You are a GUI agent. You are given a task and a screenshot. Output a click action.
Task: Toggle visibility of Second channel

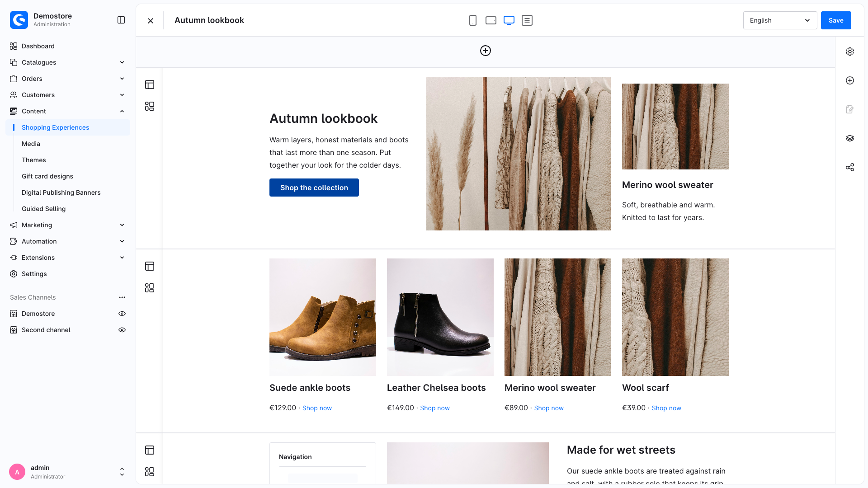(122, 330)
